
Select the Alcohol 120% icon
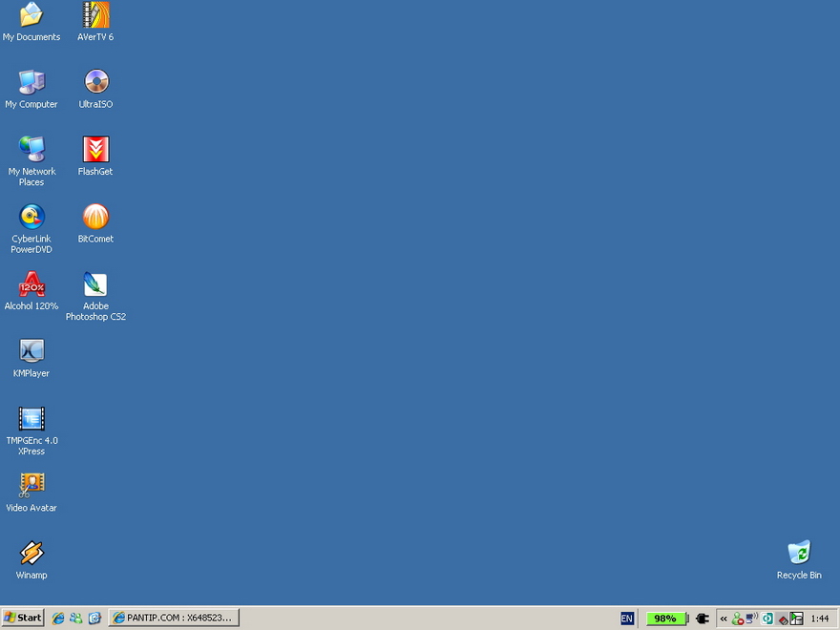click(x=31, y=291)
